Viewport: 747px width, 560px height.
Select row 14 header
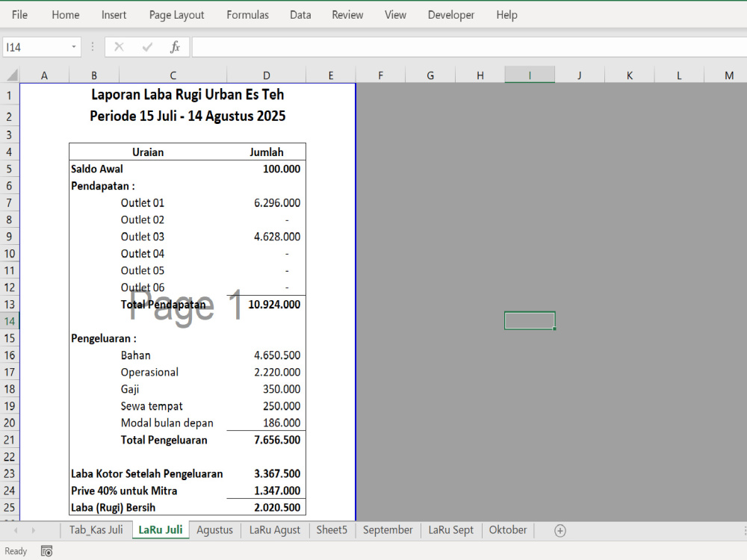coord(10,321)
